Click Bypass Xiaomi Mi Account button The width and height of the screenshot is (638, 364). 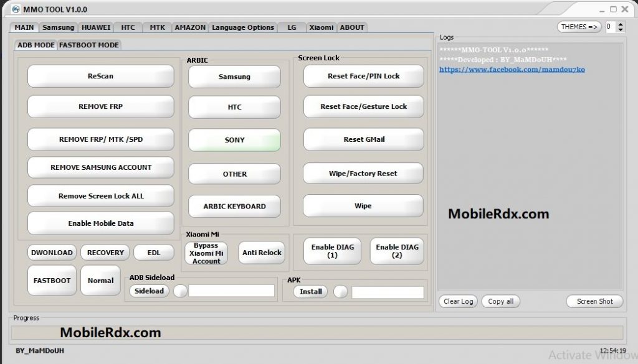(x=206, y=253)
